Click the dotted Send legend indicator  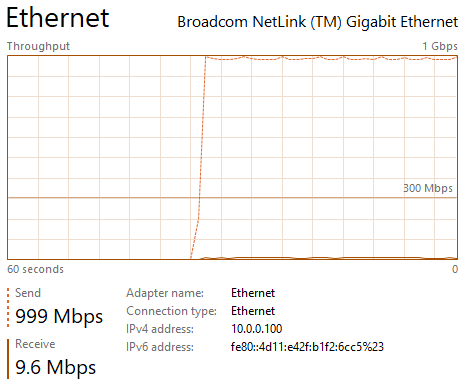point(8,307)
